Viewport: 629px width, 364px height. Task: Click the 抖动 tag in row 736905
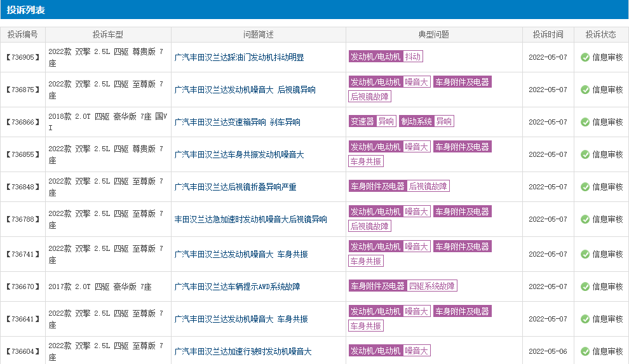tap(413, 57)
